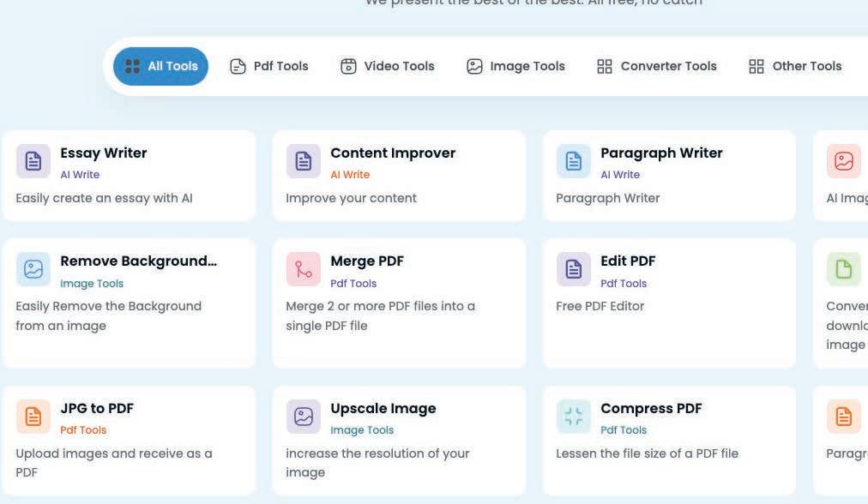The image size is (868, 504).
Task: Click AI Write tag under Essay Writer
Action: (x=80, y=175)
